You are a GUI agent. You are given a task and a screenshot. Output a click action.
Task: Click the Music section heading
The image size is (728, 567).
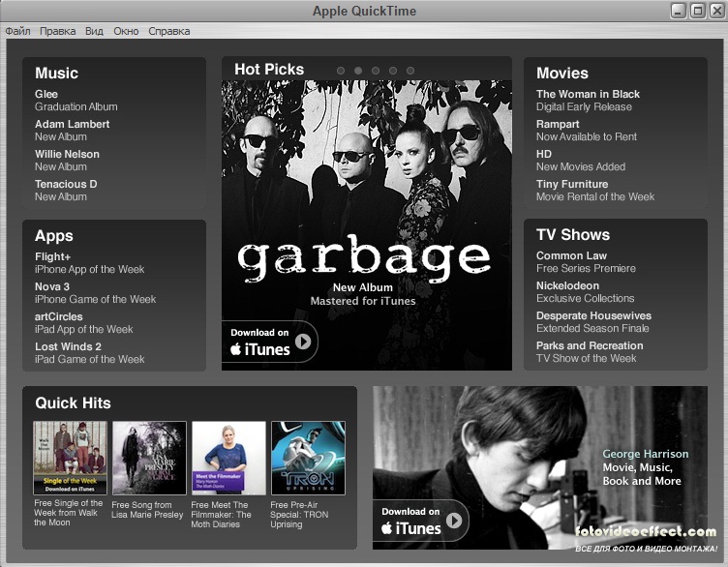(57, 73)
